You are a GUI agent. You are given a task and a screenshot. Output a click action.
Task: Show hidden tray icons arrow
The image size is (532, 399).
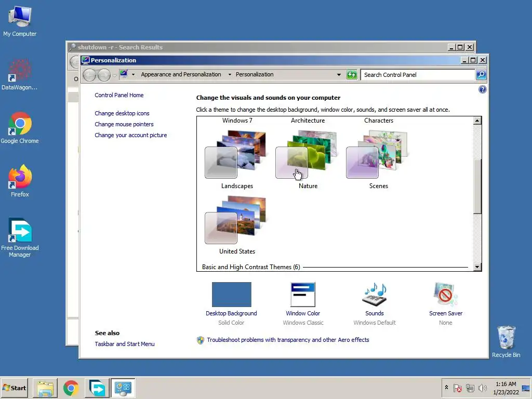[x=446, y=388]
